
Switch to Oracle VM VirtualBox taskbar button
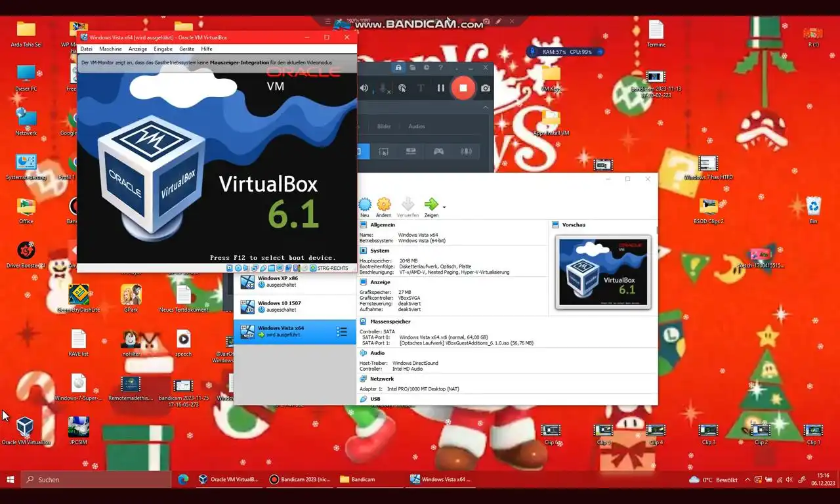click(x=229, y=480)
